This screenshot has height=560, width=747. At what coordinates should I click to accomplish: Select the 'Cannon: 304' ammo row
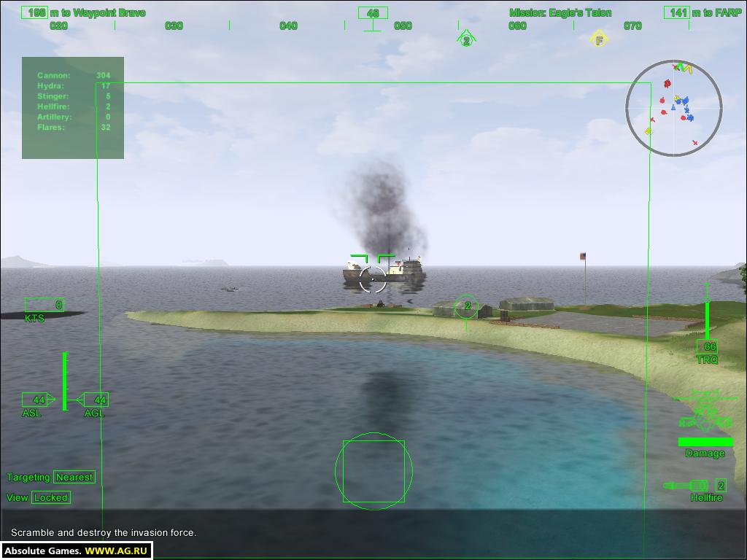click(x=74, y=75)
